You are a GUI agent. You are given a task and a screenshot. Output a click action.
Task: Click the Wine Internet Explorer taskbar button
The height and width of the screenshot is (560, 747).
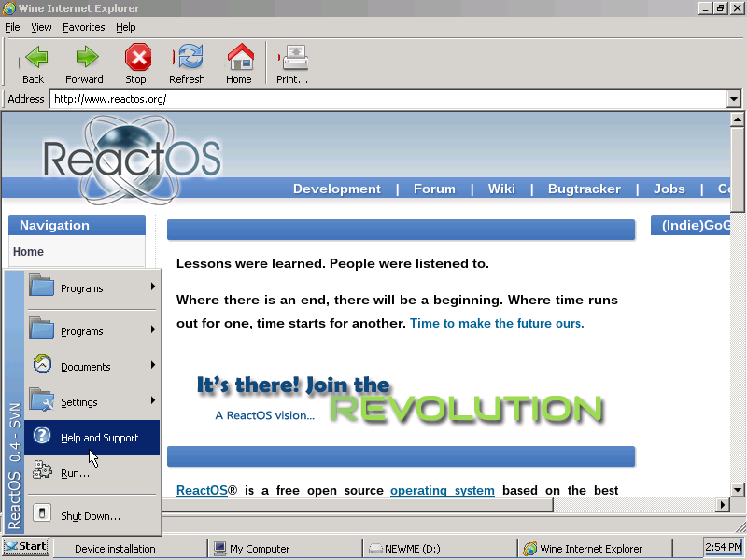point(595,549)
